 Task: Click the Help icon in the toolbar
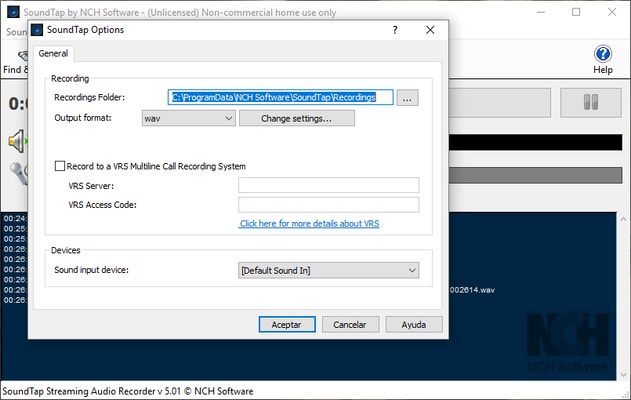602,55
